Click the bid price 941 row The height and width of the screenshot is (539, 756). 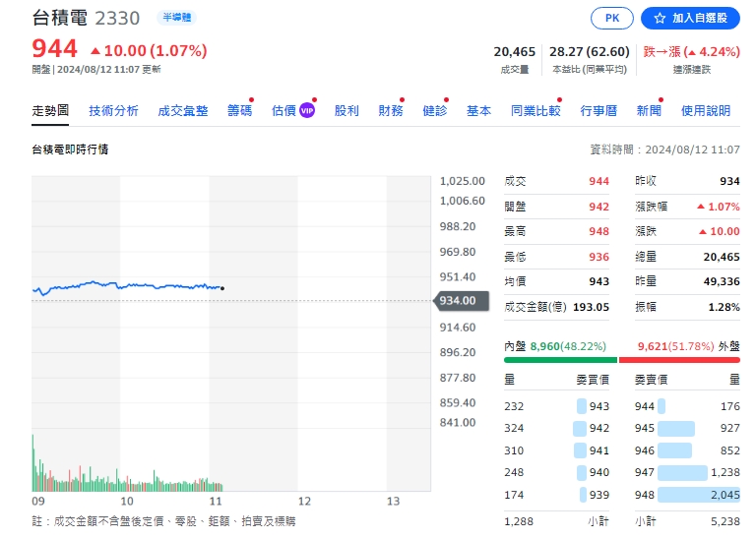pyautogui.click(x=557, y=450)
